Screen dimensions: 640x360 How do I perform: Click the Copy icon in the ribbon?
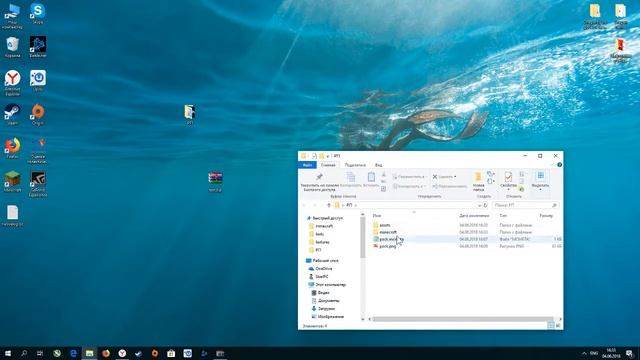coord(351,177)
